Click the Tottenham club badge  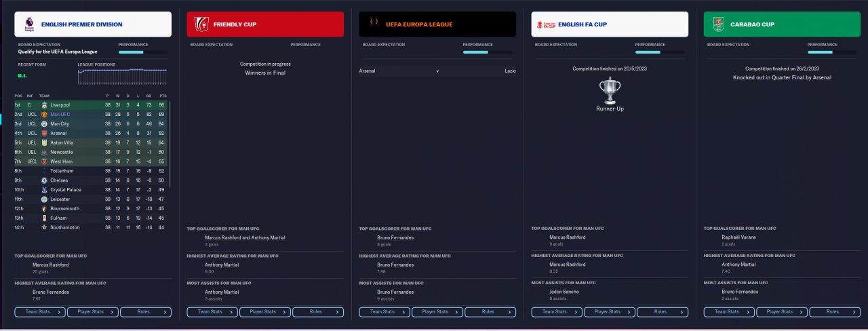point(44,171)
